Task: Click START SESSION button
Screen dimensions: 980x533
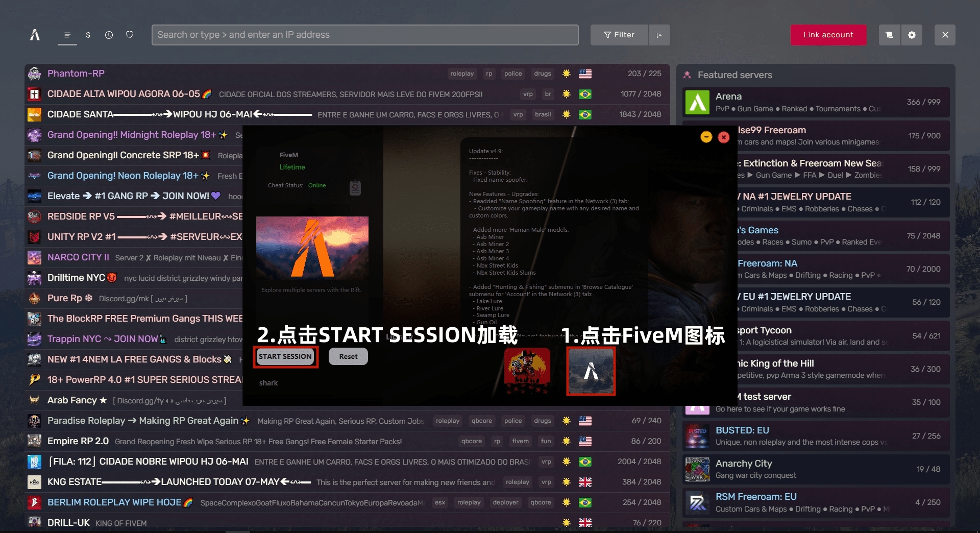Action: pos(285,356)
